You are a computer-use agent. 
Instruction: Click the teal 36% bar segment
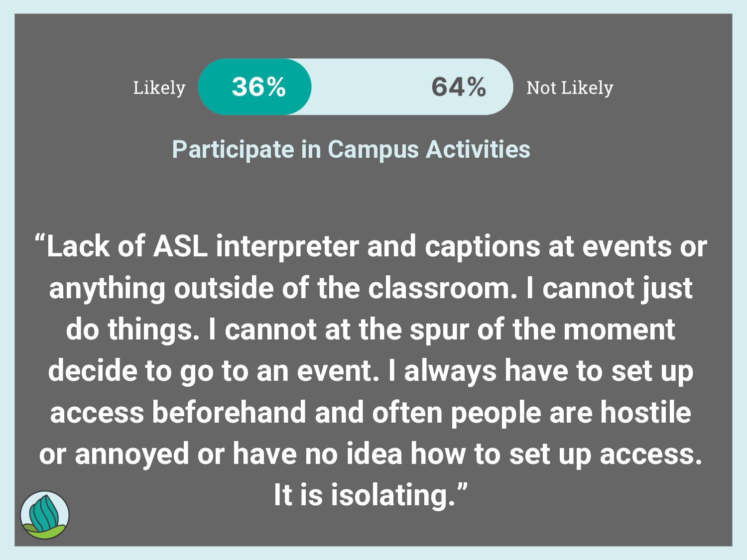255,87
